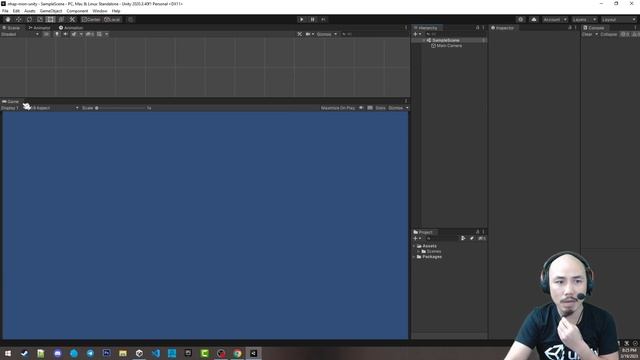Open the Account dropdown

tap(555, 20)
